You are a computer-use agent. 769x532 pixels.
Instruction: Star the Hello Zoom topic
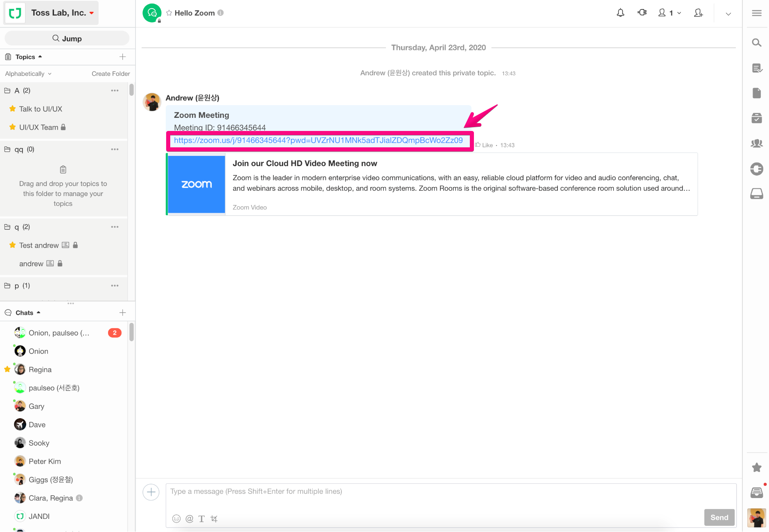click(x=169, y=13)
